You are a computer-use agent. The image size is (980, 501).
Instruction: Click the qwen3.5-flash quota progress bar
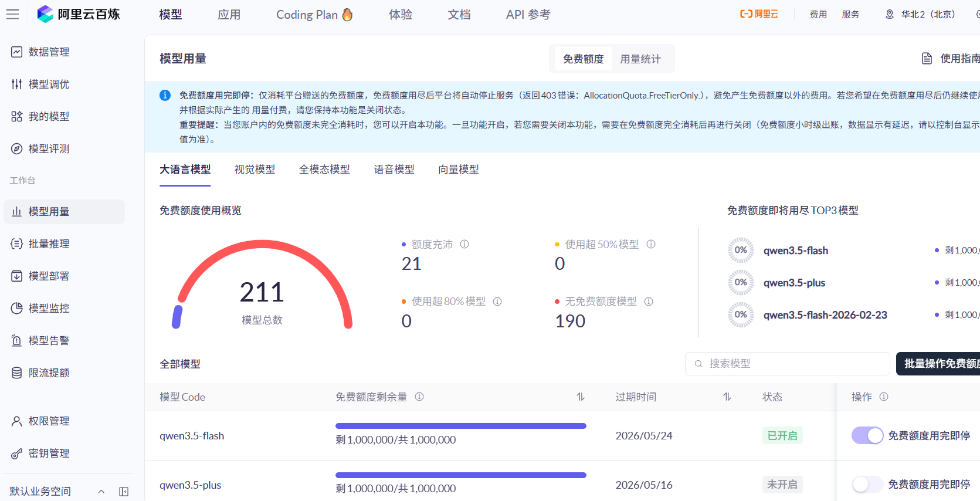461,426
